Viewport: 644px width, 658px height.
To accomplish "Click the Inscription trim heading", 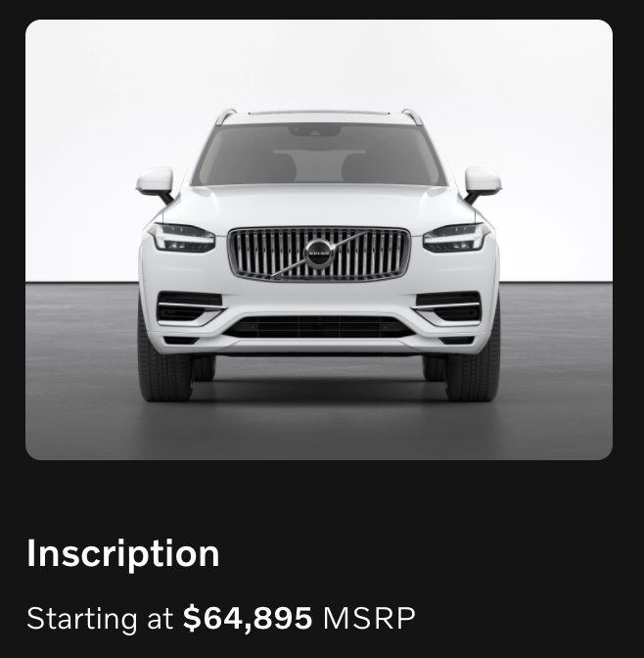I will coord(123,554).
